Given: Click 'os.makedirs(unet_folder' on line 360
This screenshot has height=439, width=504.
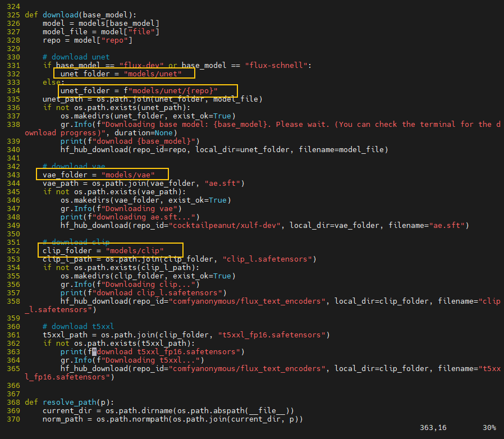Looking at the screenshot, I should point(112,116).
